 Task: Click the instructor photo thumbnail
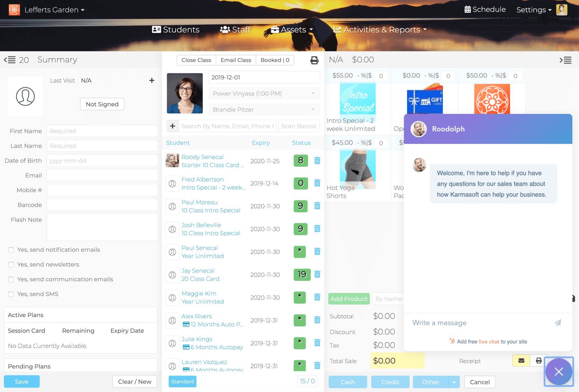click(185, 93)
